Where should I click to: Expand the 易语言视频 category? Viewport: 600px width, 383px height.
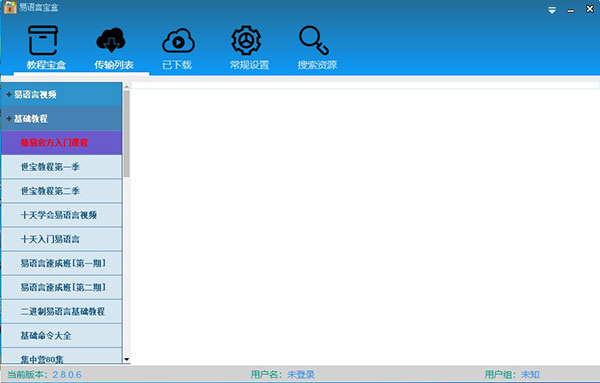[x=62, y=94]
